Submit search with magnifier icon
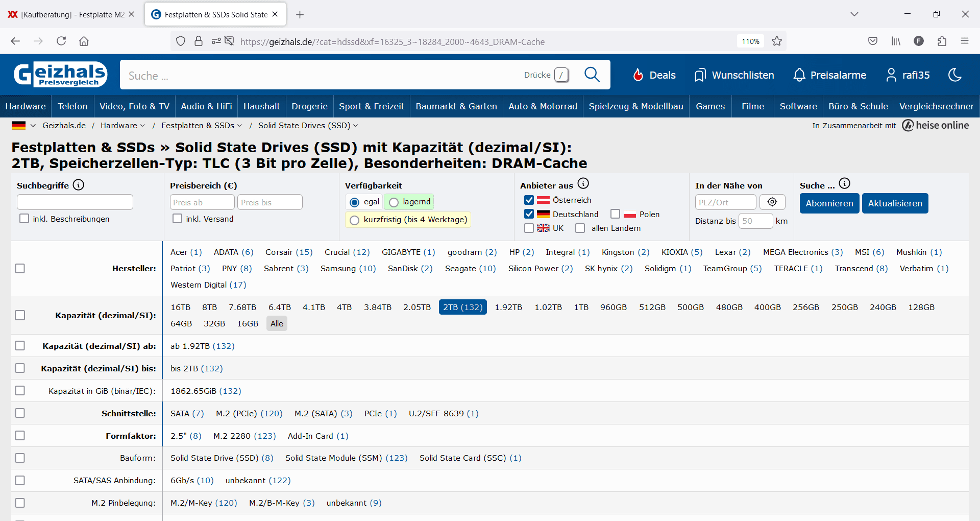Screen dimensions: 980x521 click(592, 75)
